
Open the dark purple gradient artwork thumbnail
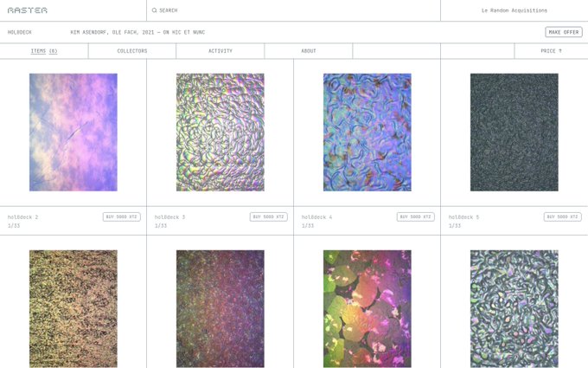[x=220, y=308]
